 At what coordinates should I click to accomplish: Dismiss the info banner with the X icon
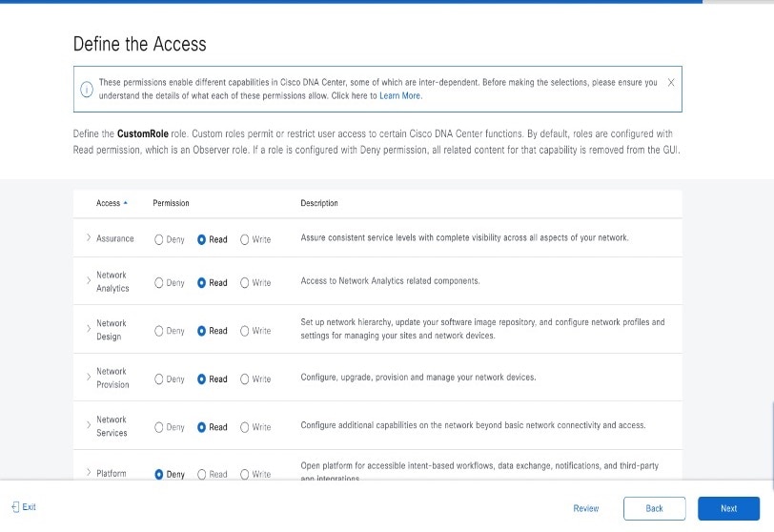click(671, 82)
